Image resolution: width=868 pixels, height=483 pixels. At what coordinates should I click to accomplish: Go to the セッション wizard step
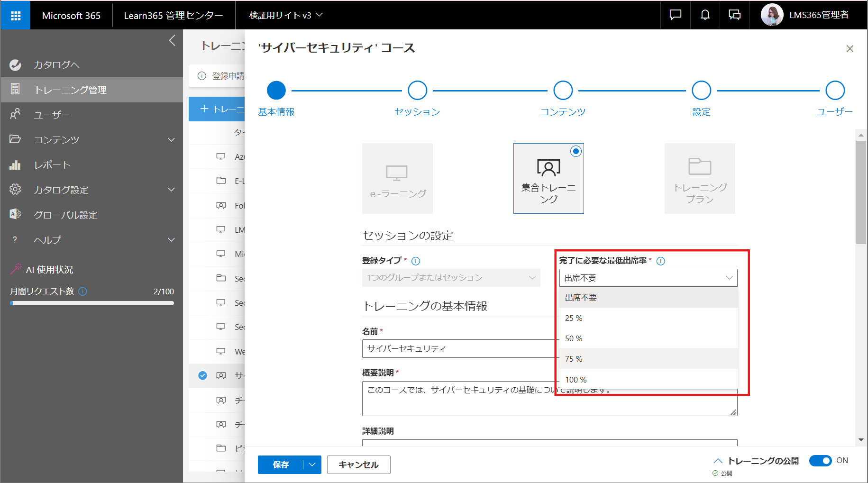click(418, 90)
